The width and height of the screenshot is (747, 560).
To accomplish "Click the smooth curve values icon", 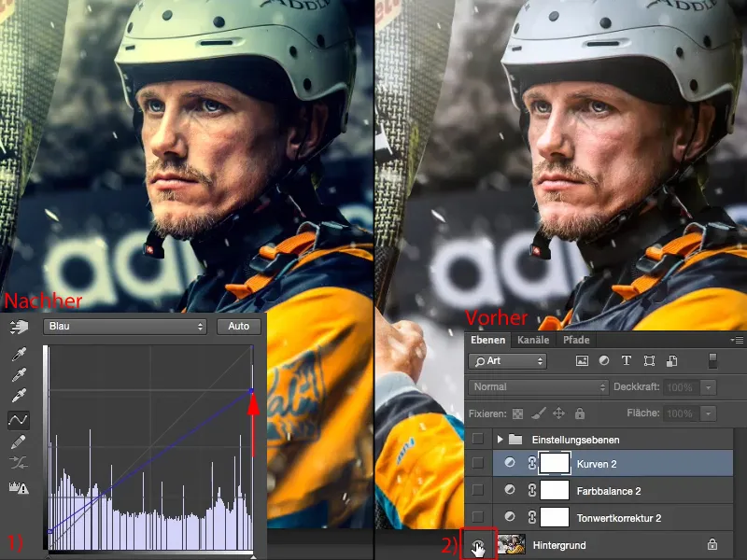I will point(18,462).
